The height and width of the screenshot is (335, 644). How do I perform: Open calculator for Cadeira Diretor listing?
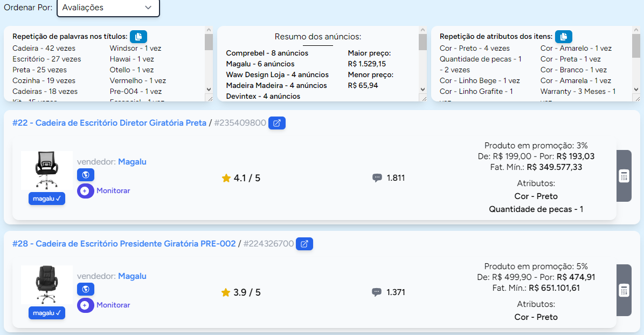point(624,176)
